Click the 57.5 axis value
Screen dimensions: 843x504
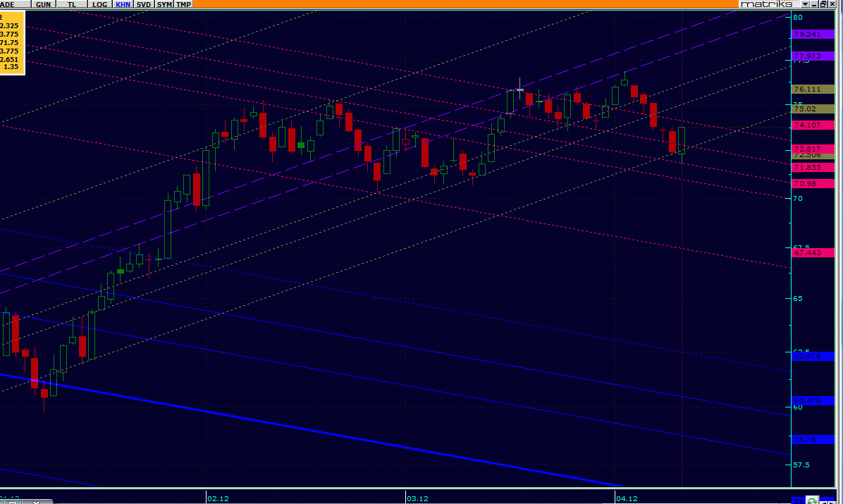point(801,465)
